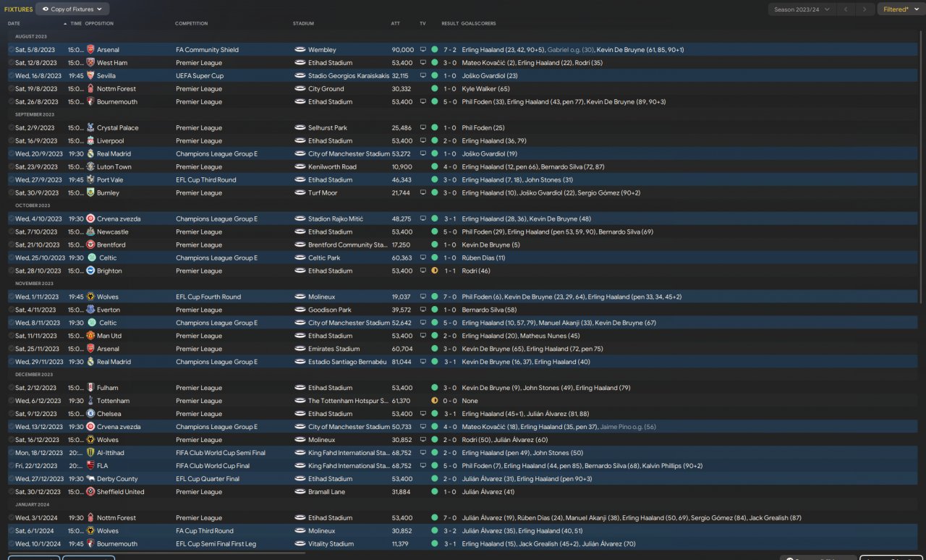This screenshot has height=560, width=926.
Task: Click the Liverpool club badge
Action: [x=90, y=141]
